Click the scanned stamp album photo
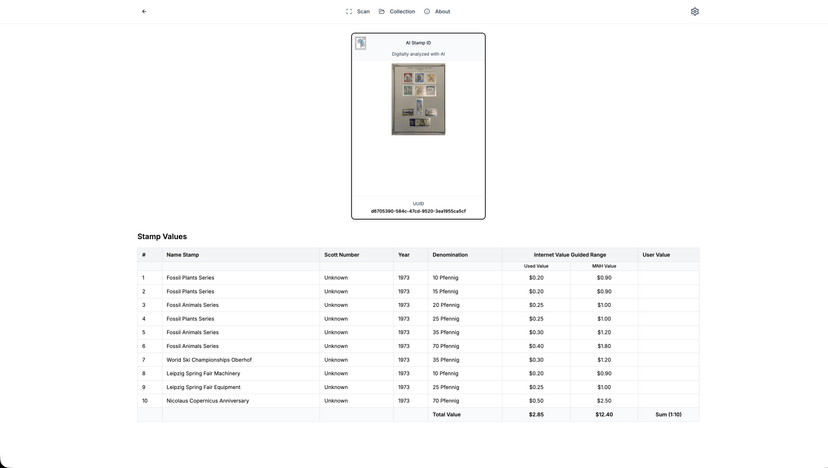The image size is (828, 468). (x=418, y=99)
